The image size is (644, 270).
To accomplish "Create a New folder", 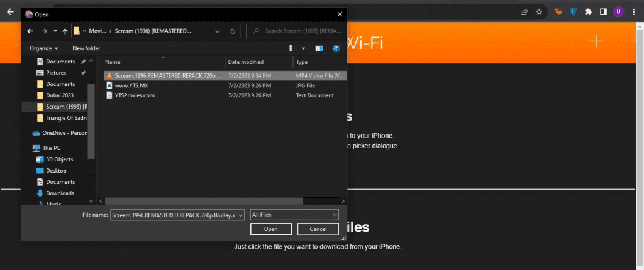I will (x=86, y=48).
